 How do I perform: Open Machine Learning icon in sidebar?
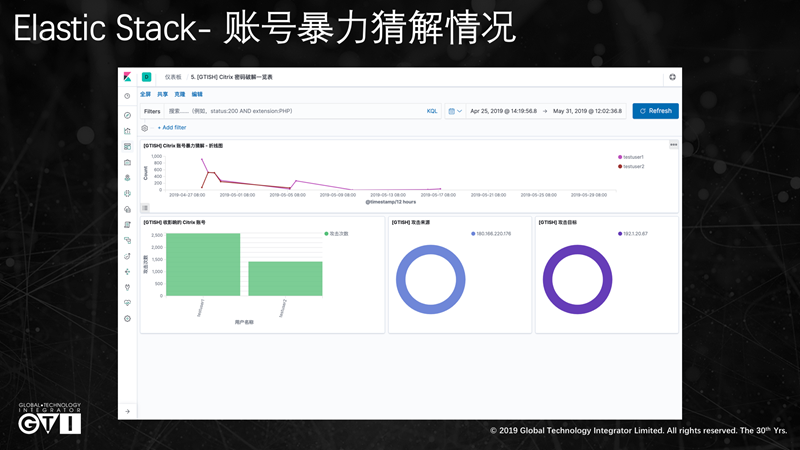[127, 193]
